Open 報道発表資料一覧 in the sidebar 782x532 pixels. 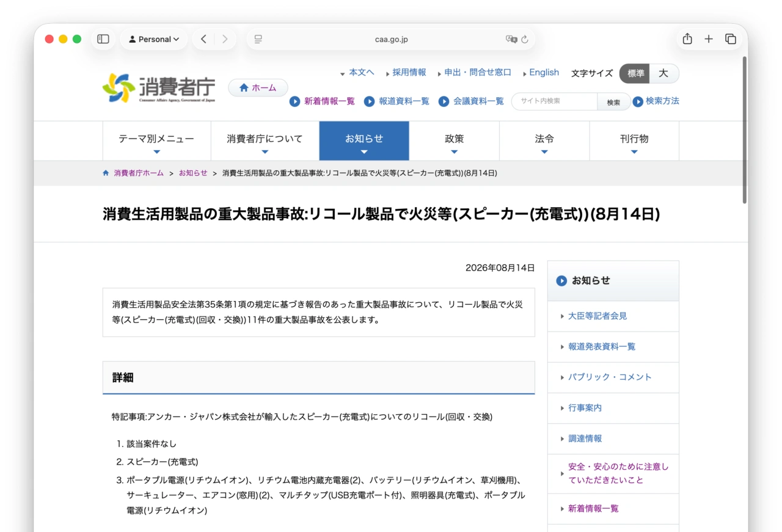(602, 346)
